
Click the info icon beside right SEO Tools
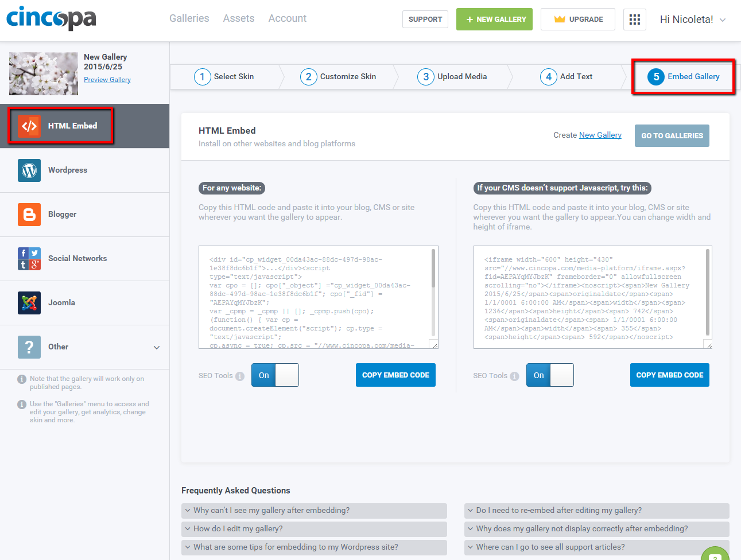pyautogui.click(x=514, y=376)
